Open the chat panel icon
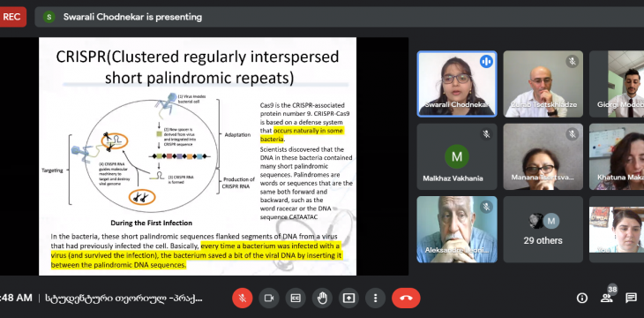Screen dimensions: 644x318 (632, 299)
